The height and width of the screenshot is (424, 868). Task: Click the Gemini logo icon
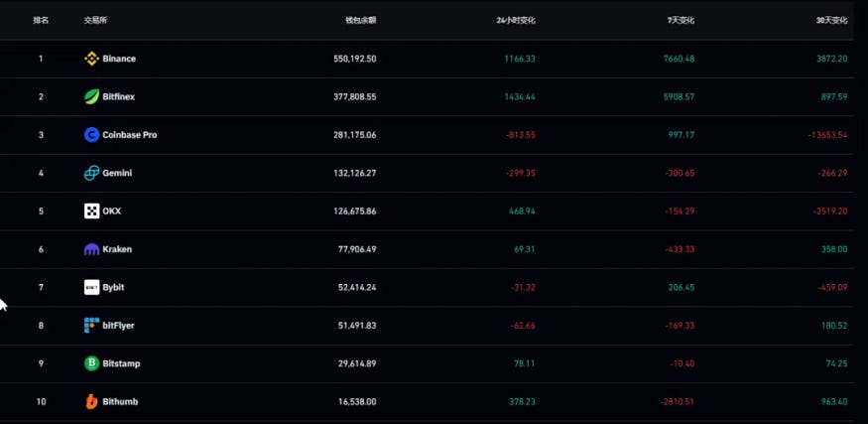click(x=92, y=173)
